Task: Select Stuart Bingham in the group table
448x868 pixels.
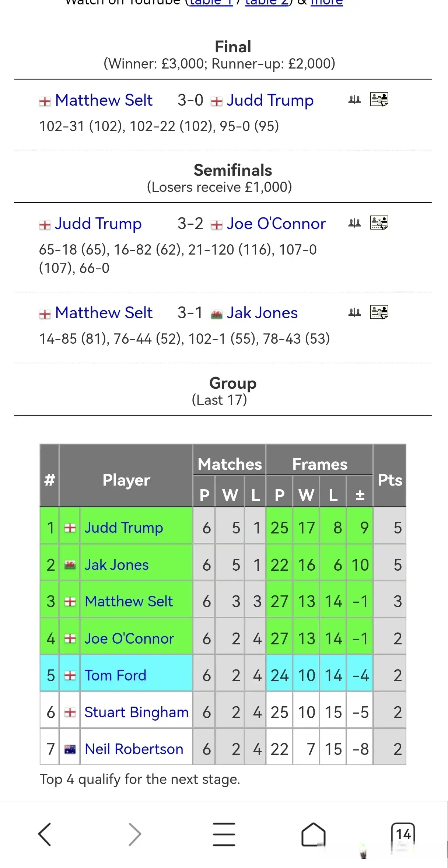Action: coord(136,712)
